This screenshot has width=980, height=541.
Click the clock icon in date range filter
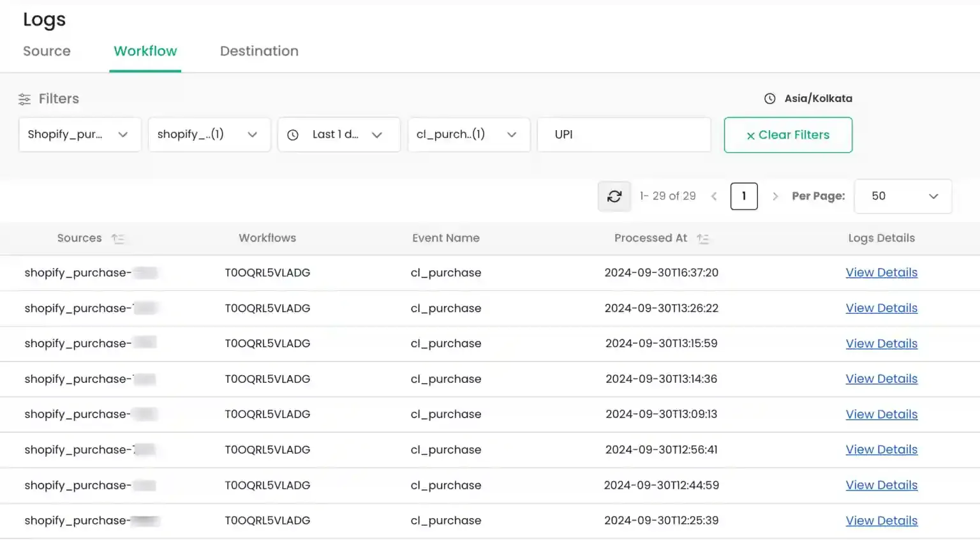click(x=293, y=135)
